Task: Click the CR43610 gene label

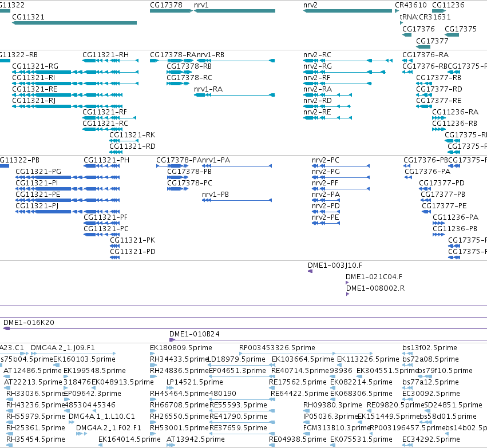Action: click(411, 5)
